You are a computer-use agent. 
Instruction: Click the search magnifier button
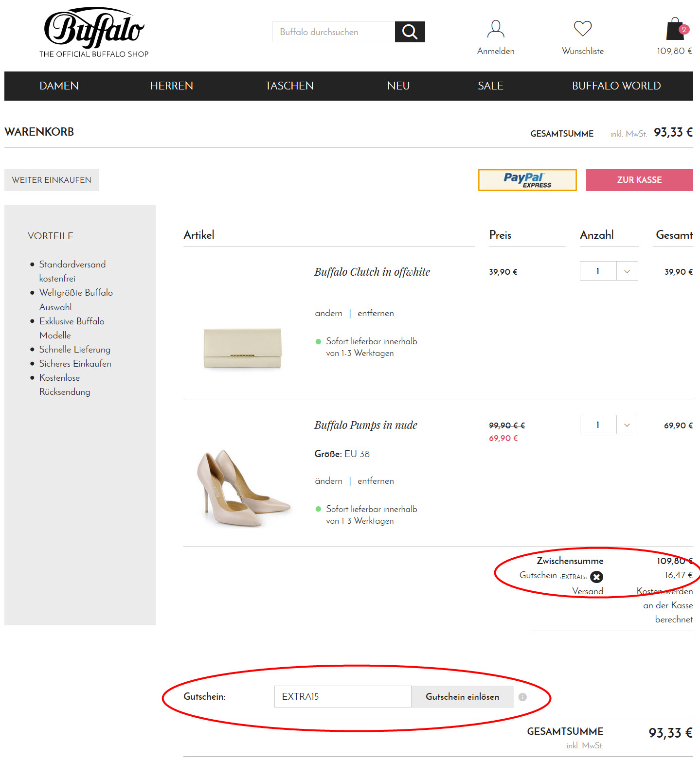410,32
